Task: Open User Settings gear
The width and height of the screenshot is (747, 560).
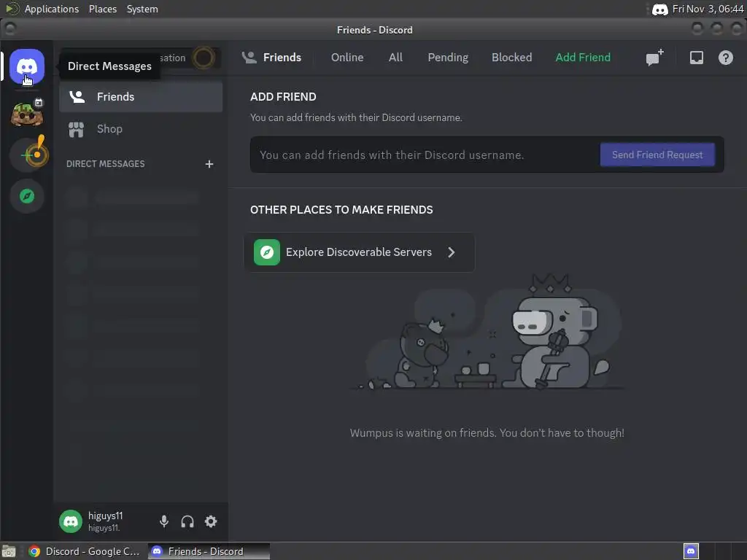Action: point(211,521)
